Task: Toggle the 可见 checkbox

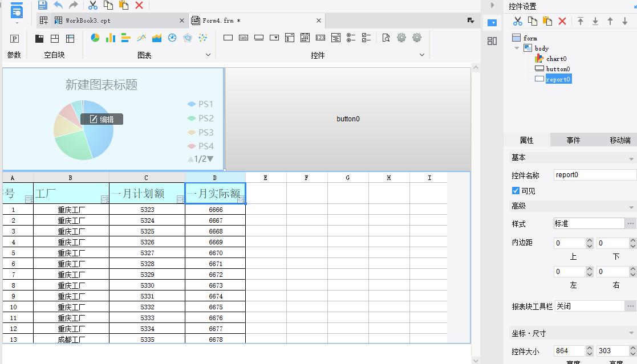Action: pyautogui.click(x=516, y=191)
